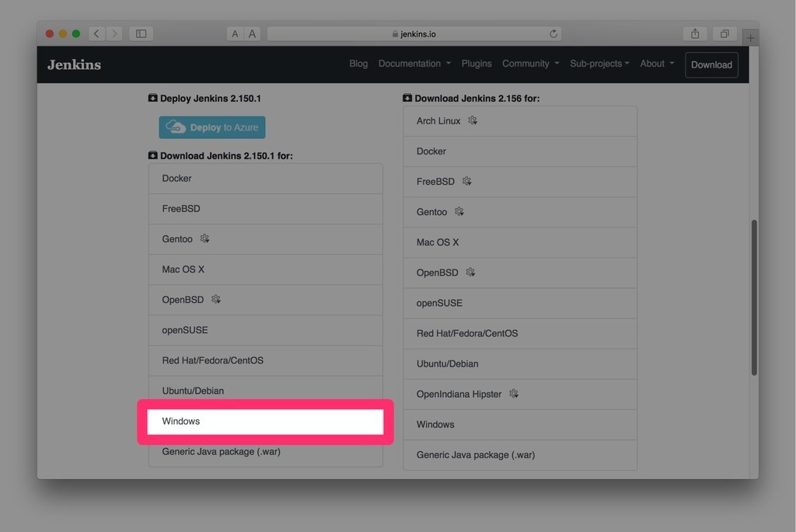796x532 pixels.
Task: Reload the jenkins.io page
Action: pos(553,34)
